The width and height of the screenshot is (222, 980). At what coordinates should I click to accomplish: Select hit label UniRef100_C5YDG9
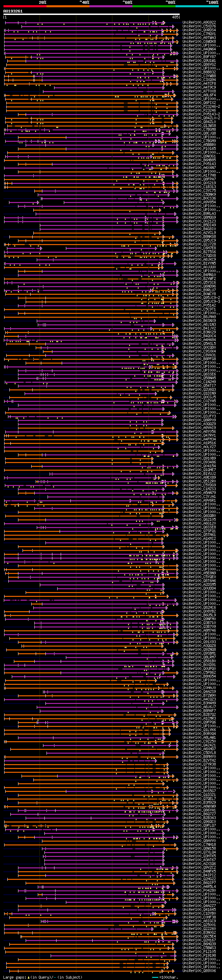[x=199, y=485]
